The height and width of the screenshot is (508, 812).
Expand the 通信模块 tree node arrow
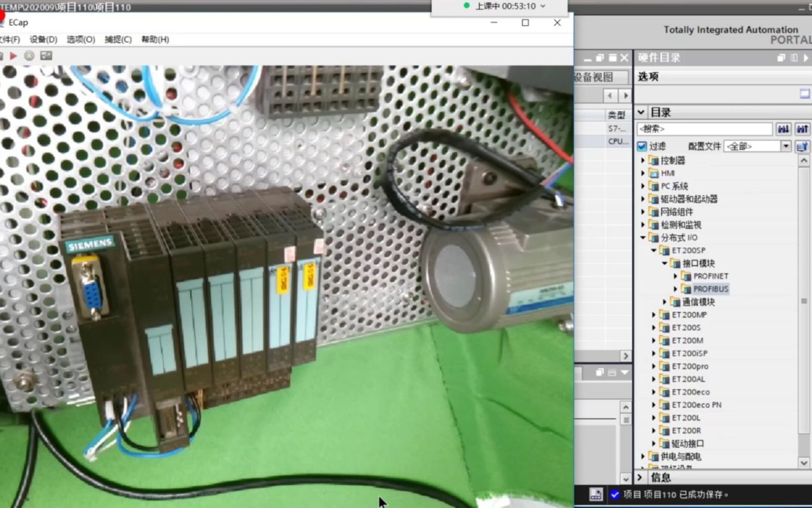coord(665,302)
